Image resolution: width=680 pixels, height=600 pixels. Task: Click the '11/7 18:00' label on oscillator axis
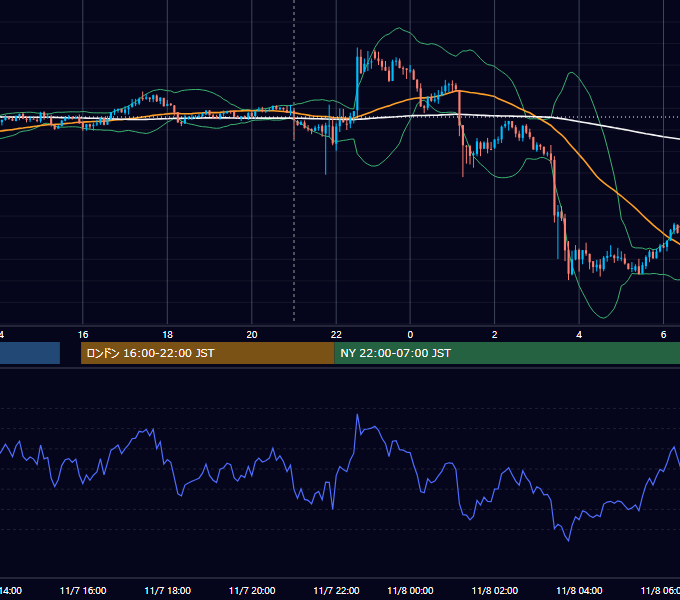click(167, 590)
